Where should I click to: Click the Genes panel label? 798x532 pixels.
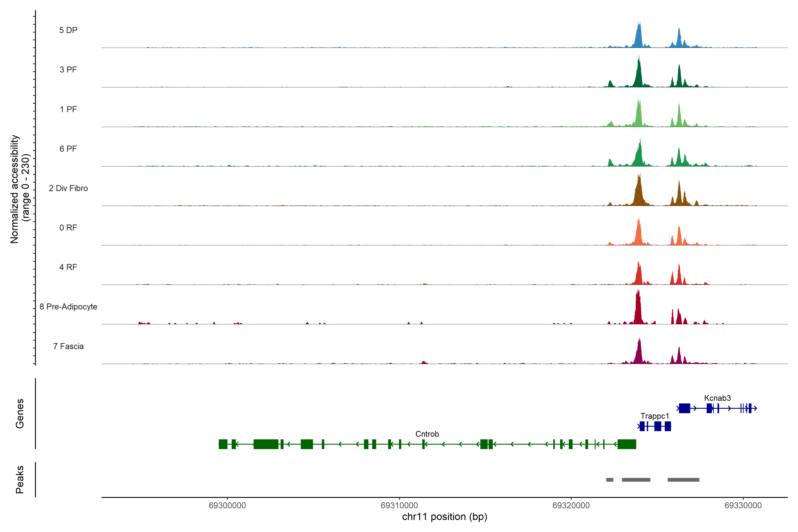tap(20, 413)
